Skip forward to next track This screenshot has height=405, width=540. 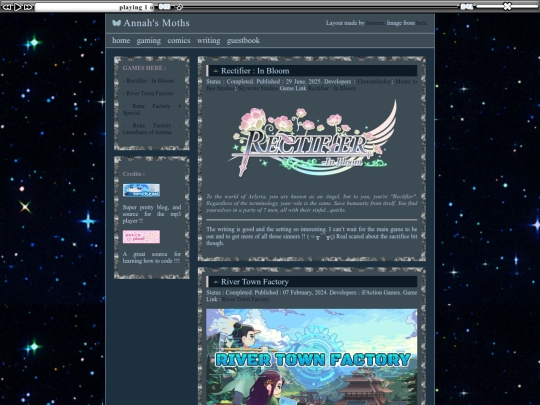pyautogui.click(x=28, y=7)
